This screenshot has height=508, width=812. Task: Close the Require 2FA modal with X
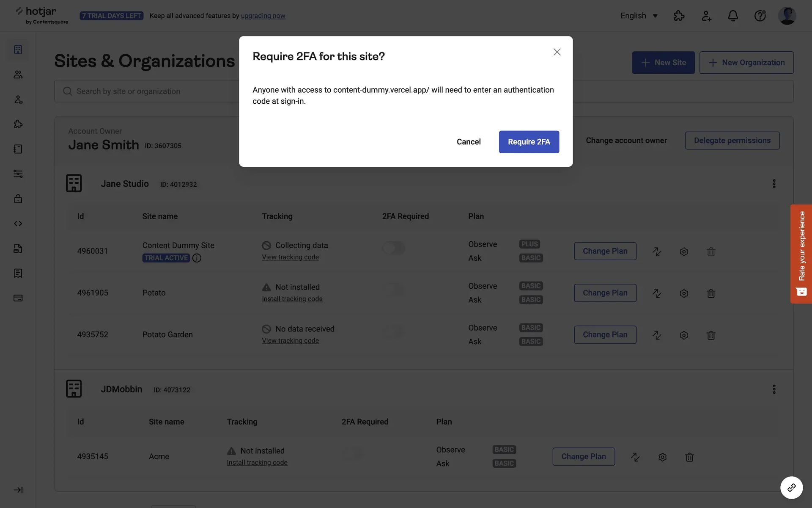(x=557, y=52)
